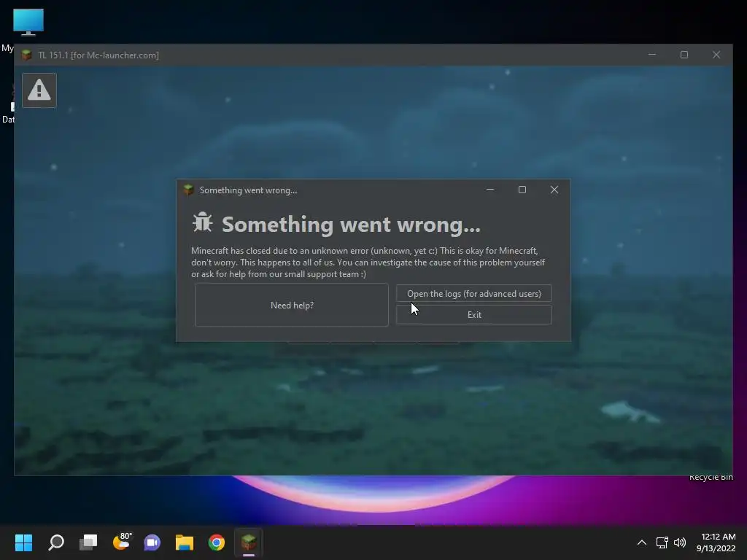747x560 pixels.
Task: Open File Explorer from the taskbar
Action: [x=185, y=542]
